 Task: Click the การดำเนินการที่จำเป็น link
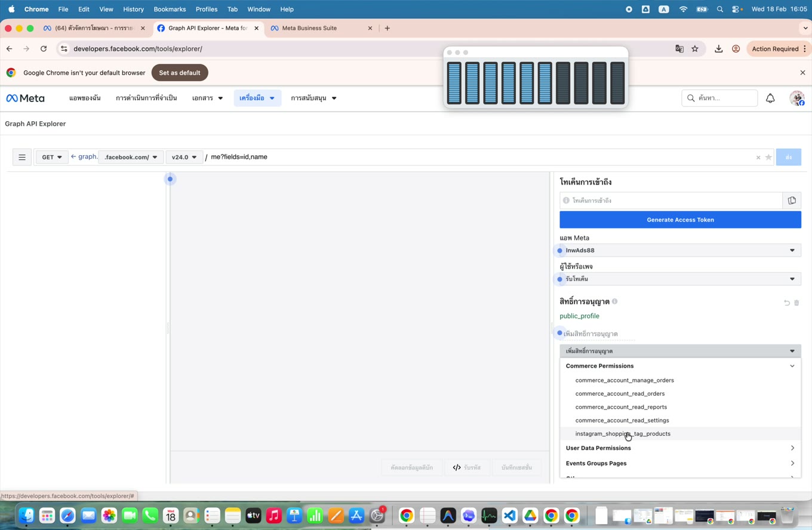[x=146, y=98]
